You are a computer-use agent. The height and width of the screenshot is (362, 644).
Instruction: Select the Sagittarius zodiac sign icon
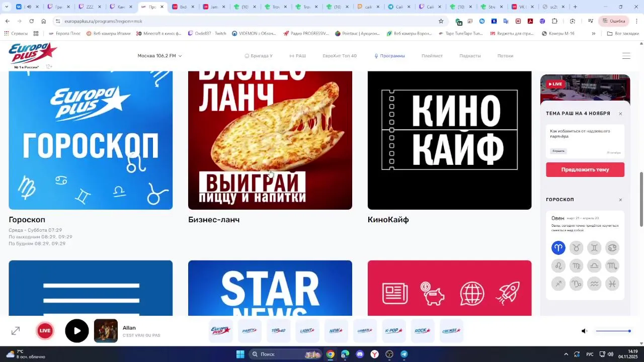(558, 284)
